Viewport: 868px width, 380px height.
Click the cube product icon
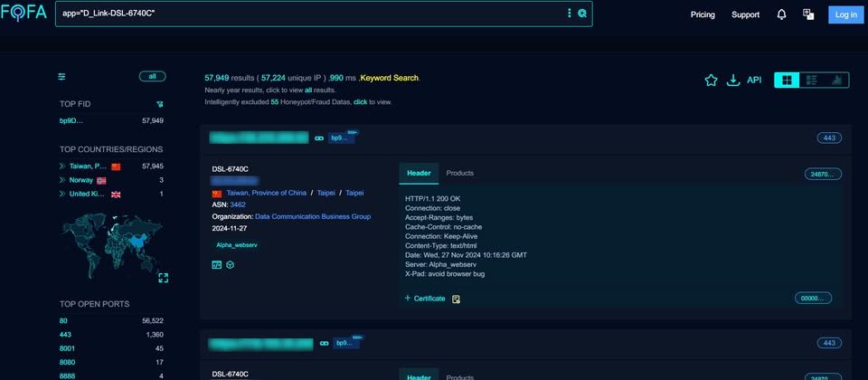[231, 265]
